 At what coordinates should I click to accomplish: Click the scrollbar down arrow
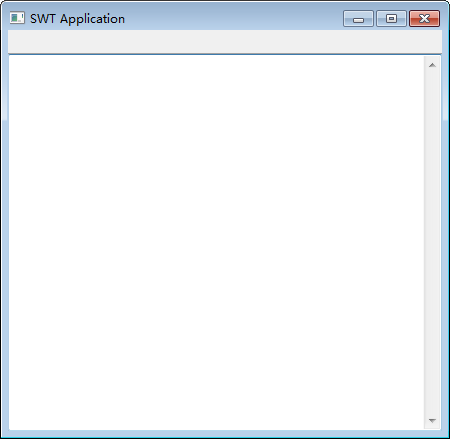432,420
